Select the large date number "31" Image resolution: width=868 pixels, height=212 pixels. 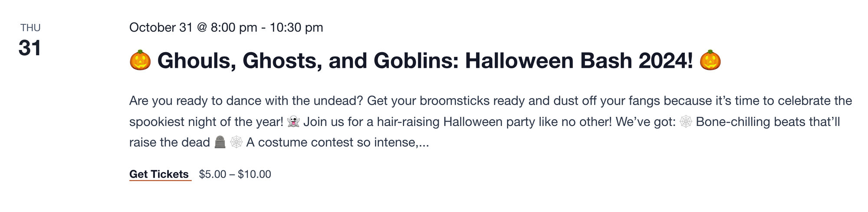tap(30, 48)
